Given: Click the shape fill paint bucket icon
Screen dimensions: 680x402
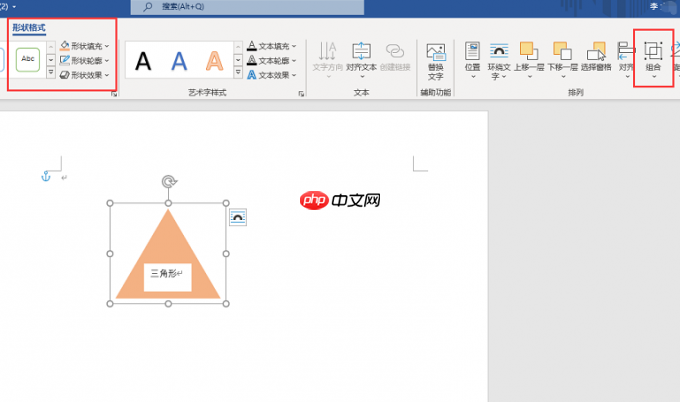Looking at the screenshot, I should pos(65,46).
